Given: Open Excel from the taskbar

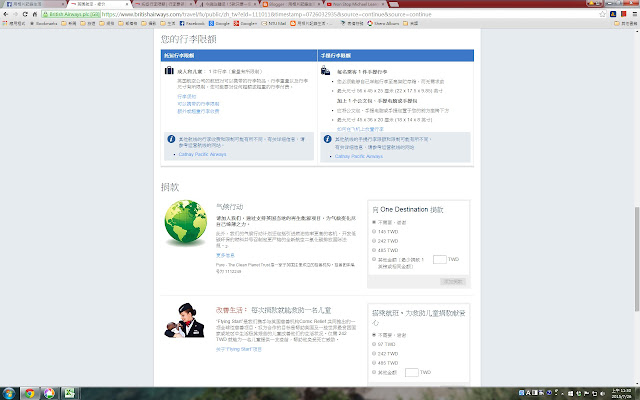Looking at the screenshot, I should [69, 393].
